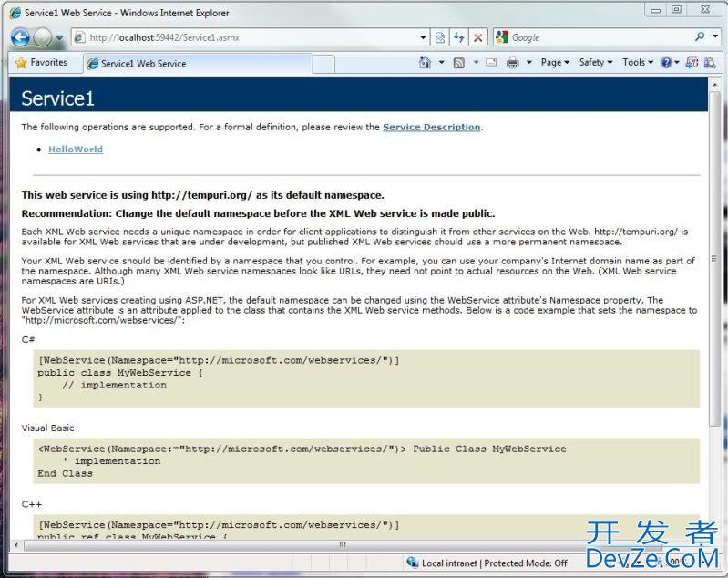This screenshot has height=578, width=728.
Task: Go back with the blue Back arrow
Action: (x=20, y=37)
